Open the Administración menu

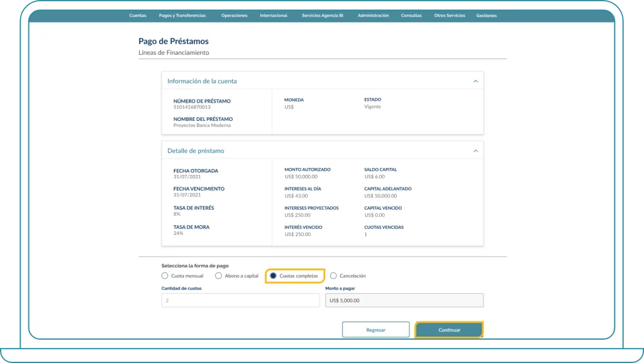click(x=373, y=16)
